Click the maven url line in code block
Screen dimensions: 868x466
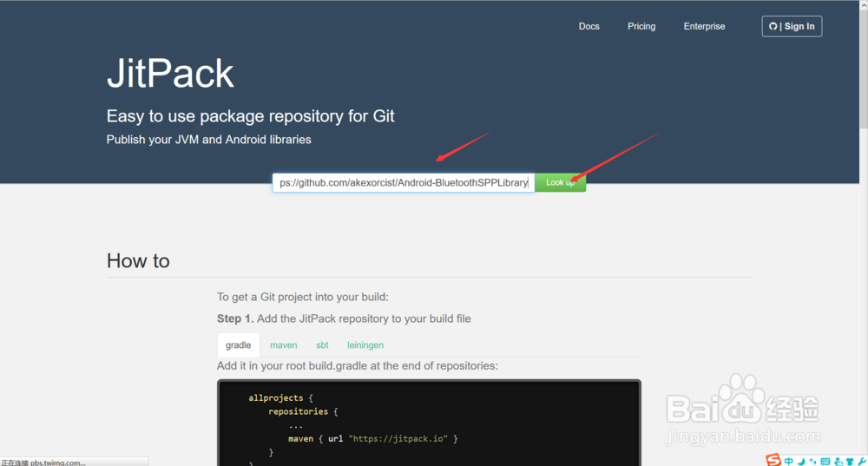click(372, 438)
